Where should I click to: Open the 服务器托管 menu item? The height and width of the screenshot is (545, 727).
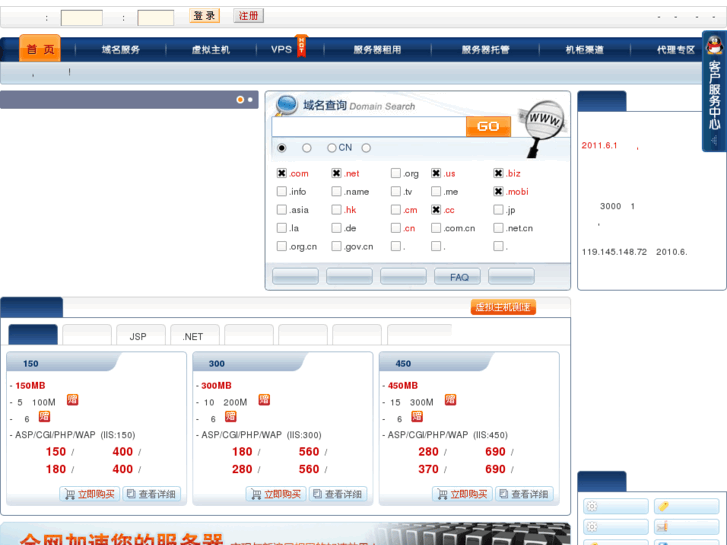[x=485, y=50]
